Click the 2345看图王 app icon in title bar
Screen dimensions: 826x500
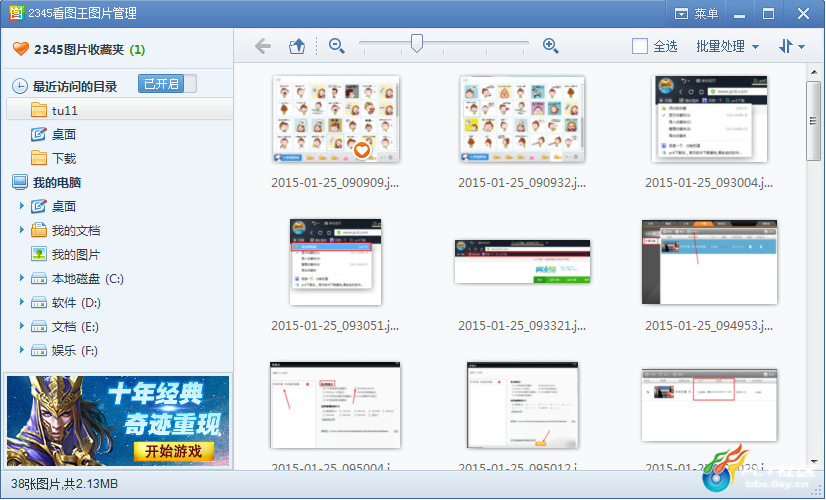tap(17, 13)
